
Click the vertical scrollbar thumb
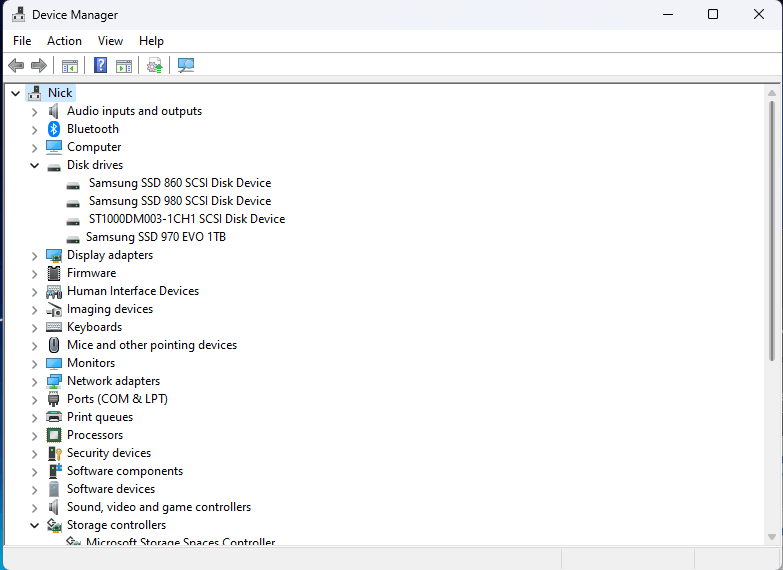pyautogui.click(x=772, y=231)
